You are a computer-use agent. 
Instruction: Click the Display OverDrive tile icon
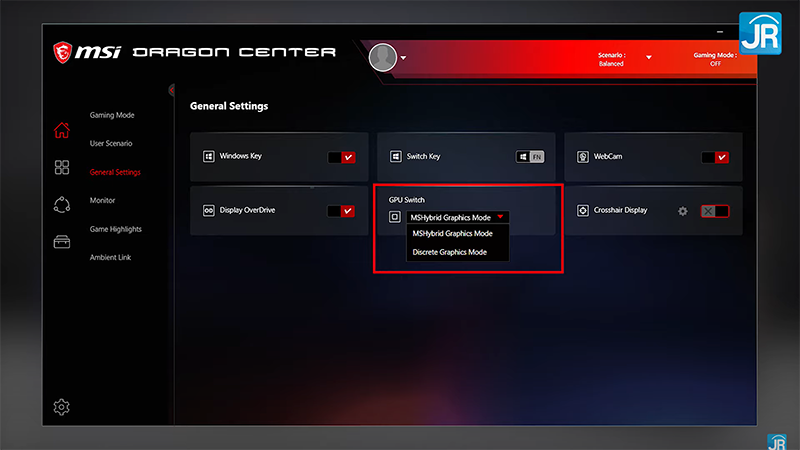point(209,210)
